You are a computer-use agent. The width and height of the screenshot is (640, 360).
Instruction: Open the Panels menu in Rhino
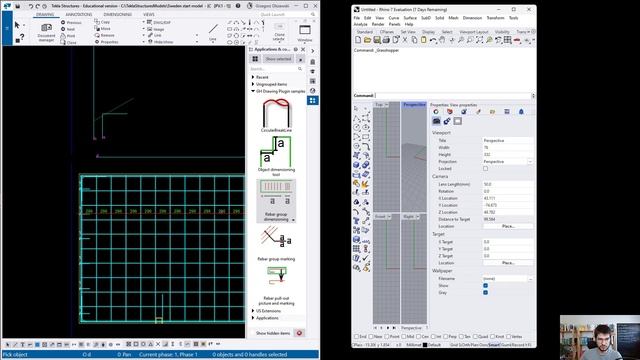[x=394, y=24]
